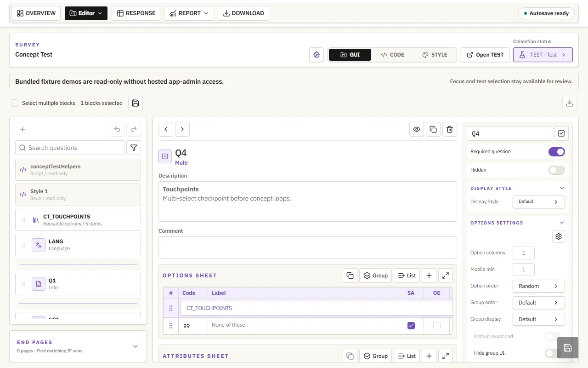The image size is (588, 368).
Task: Open options settings gear in right panel
Action: pos(559,236)
